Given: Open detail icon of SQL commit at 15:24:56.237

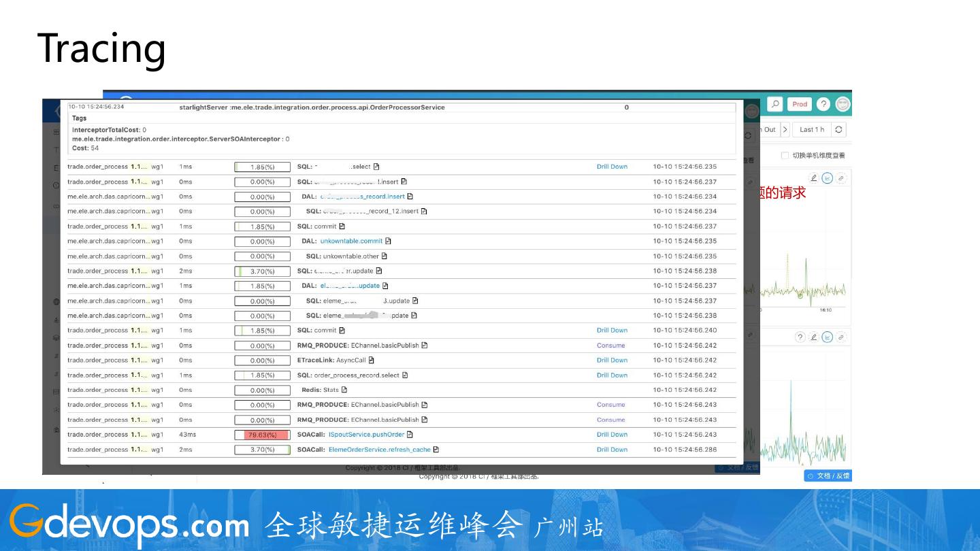Looking at the screenshot, I should point(342,226).
